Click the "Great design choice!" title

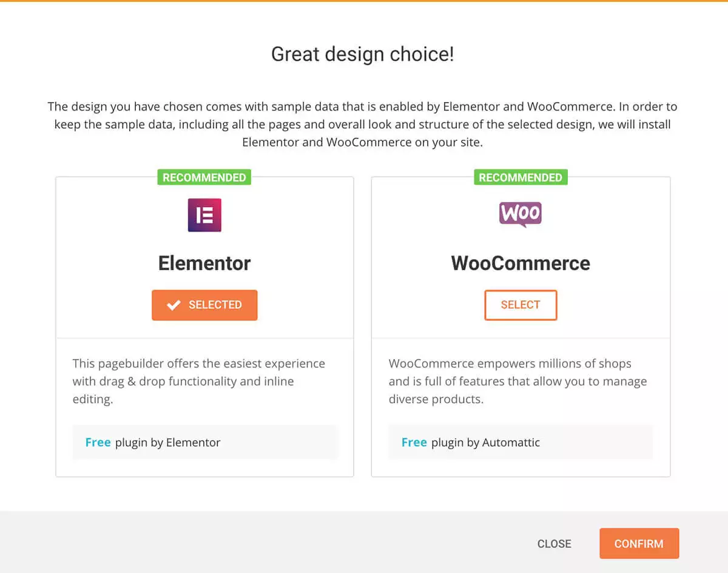click(363, 55)
